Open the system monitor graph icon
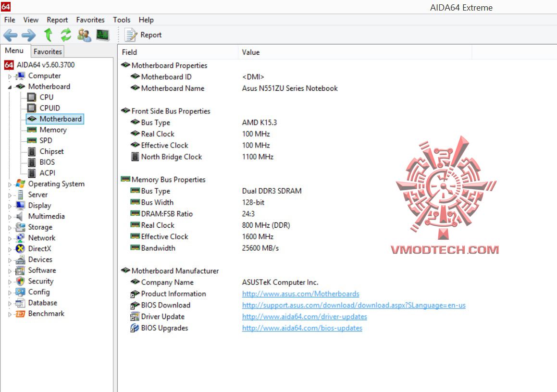This screenshot has height=392, width=557. pyautogui.click(x=103, y=35)
